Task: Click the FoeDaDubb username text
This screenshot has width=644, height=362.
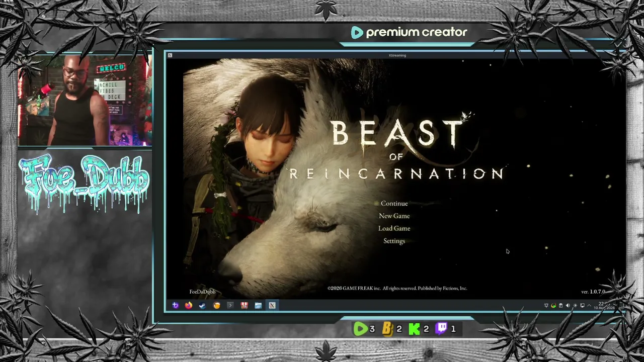Action: click(202, 292)
